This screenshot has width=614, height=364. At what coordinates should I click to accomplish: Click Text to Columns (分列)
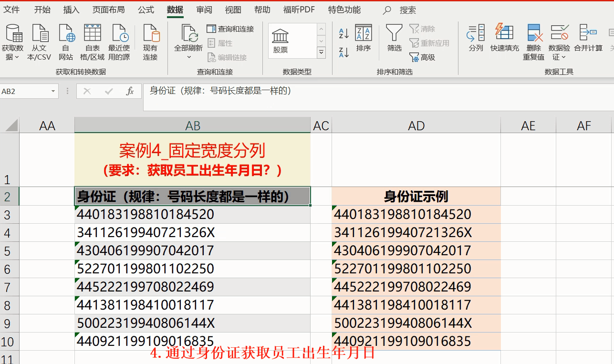(476, 38)
